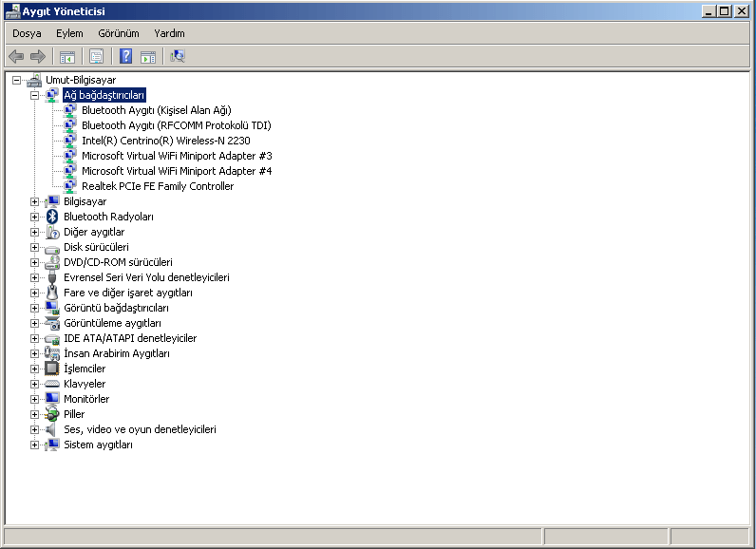Click the Bluetooth Radyoları Bluetooth icon
Viewport: 756px width, 549px height.
[52, 217]
